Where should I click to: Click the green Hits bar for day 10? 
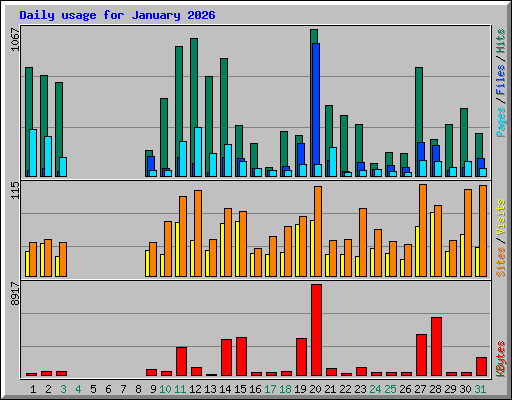pos(164,133)
